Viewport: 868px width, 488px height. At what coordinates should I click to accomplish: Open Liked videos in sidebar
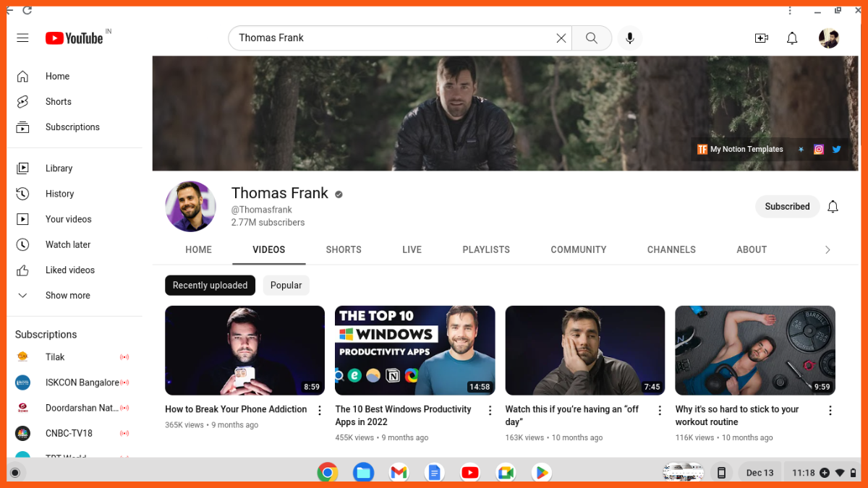tap(75, 270)
